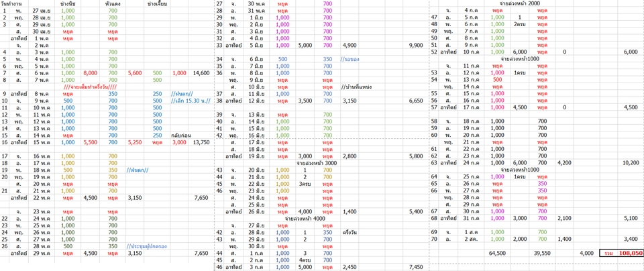
Task: Select the 9,900 total cell
Action: tap(416, 45)
